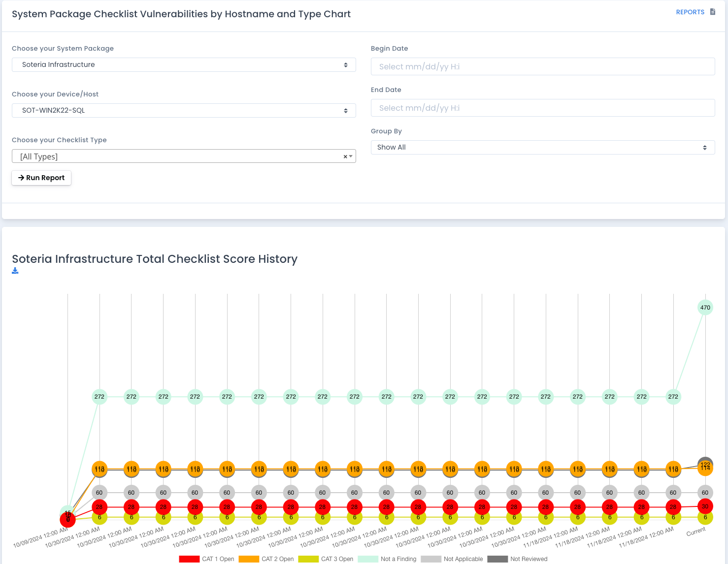Download the chart via download icon
Image resolution: width=728 pixels, height=564 pixels.
tap(15, 271)
